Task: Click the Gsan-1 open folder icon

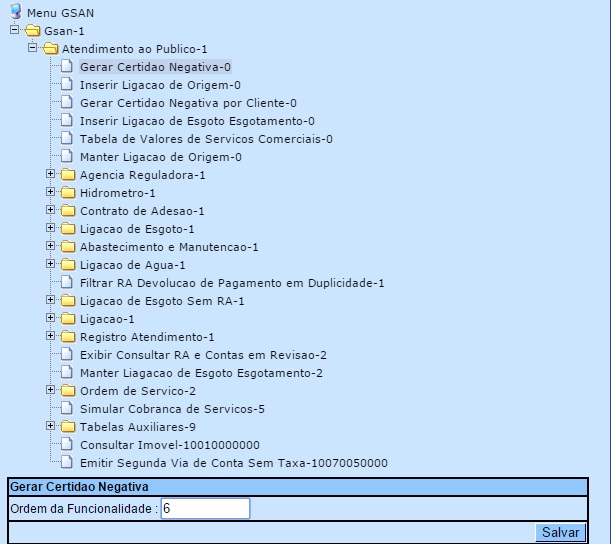Action: (33, 31)
